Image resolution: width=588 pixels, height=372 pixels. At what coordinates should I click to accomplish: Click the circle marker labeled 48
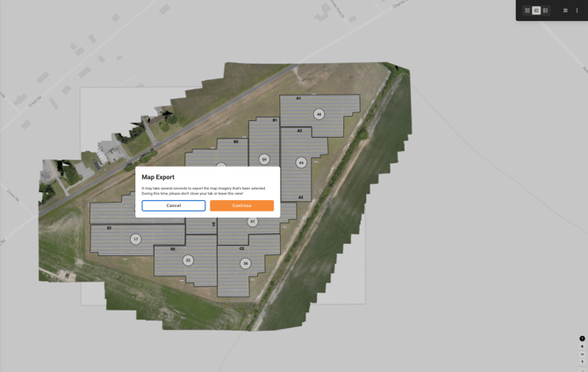[319, 114]
